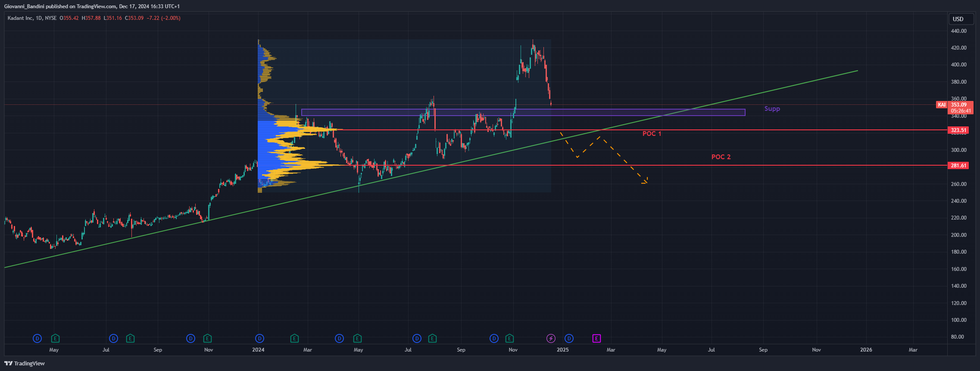Click the KAI 353.09 current price label

[954, 105]
